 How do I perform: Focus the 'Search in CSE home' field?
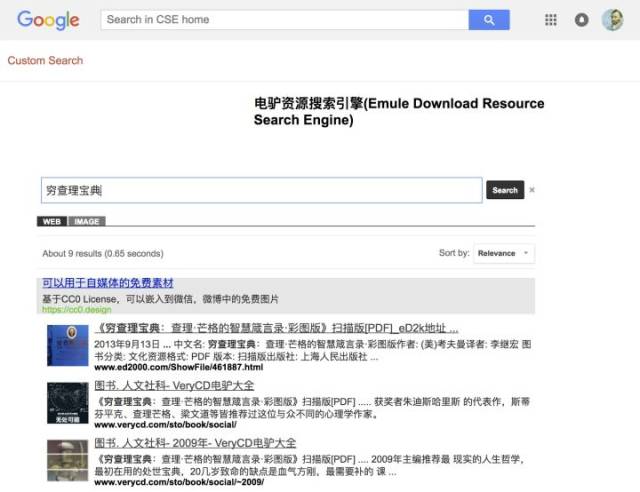pyautogui.click(x=285, y=20)
